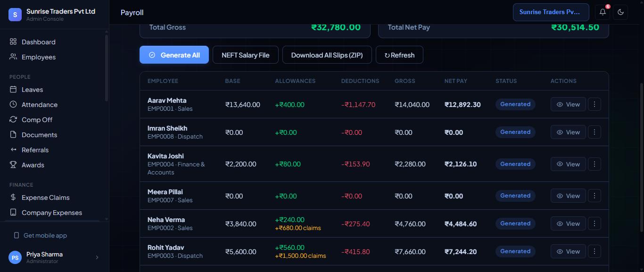The image size is (644, 272).
Task: Open the Leaves section
Action: (x=54, y=90)
